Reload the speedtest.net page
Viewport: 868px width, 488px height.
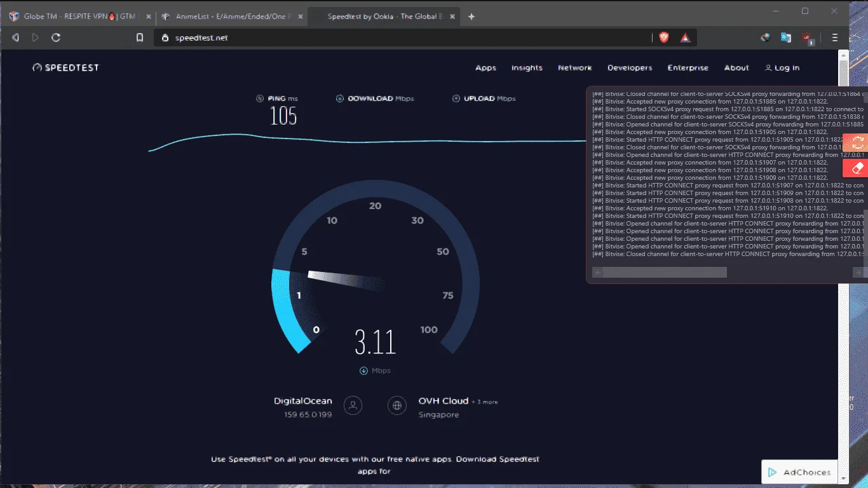(x=56, y=38)
